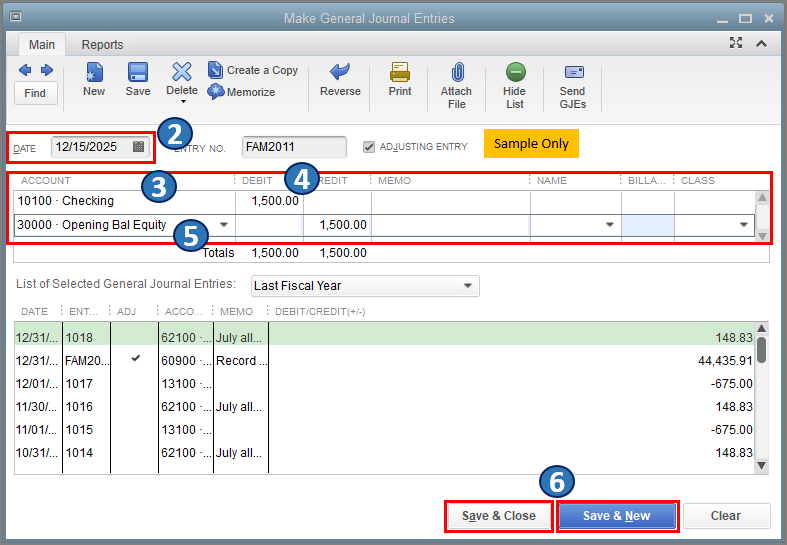
Task: Send GJEs to client
Action: point(573,87)
